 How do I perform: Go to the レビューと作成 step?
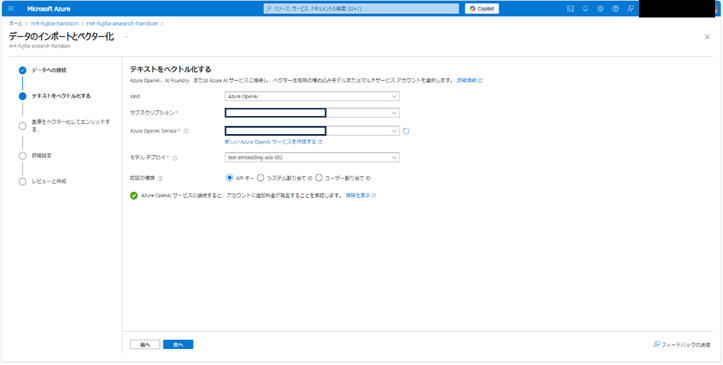43,182
